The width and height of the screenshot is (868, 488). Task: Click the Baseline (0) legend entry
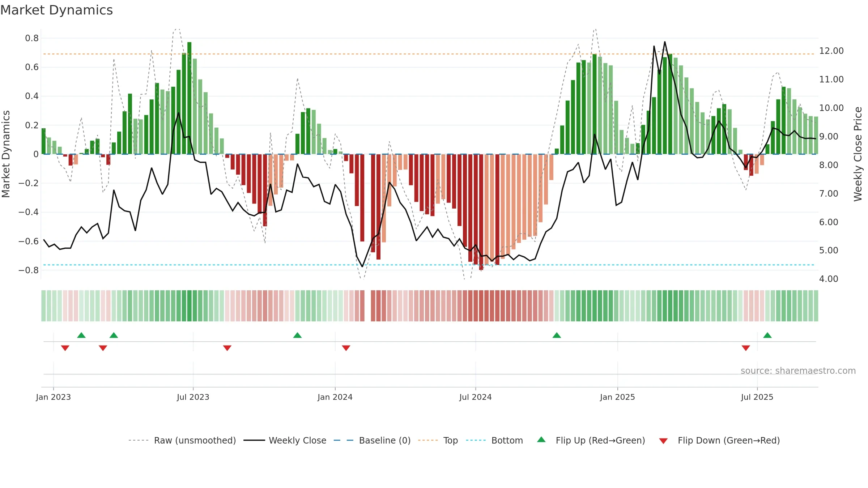point(372,440)
